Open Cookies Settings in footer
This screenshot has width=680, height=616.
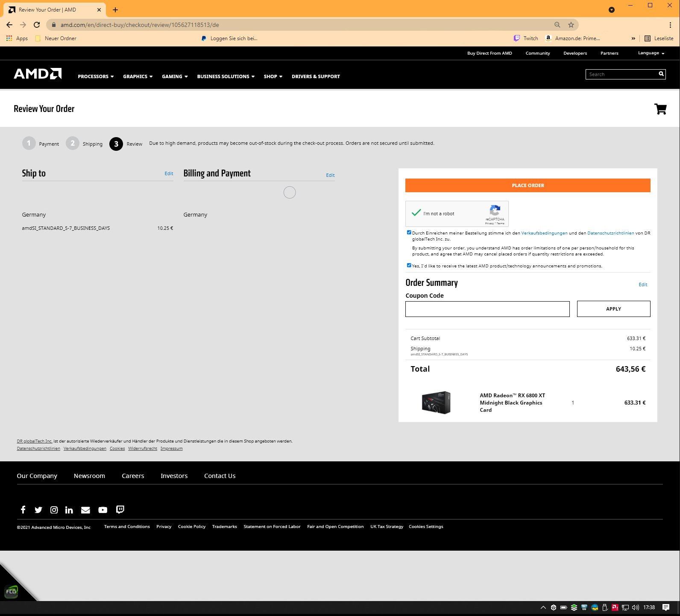click(426, 527)
